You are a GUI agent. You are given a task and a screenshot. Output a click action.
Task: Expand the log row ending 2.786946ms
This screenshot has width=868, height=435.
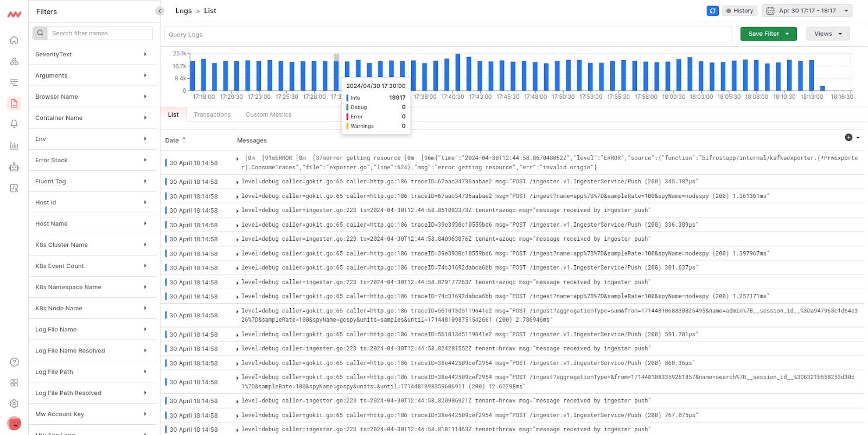click(x=238, y=311)
